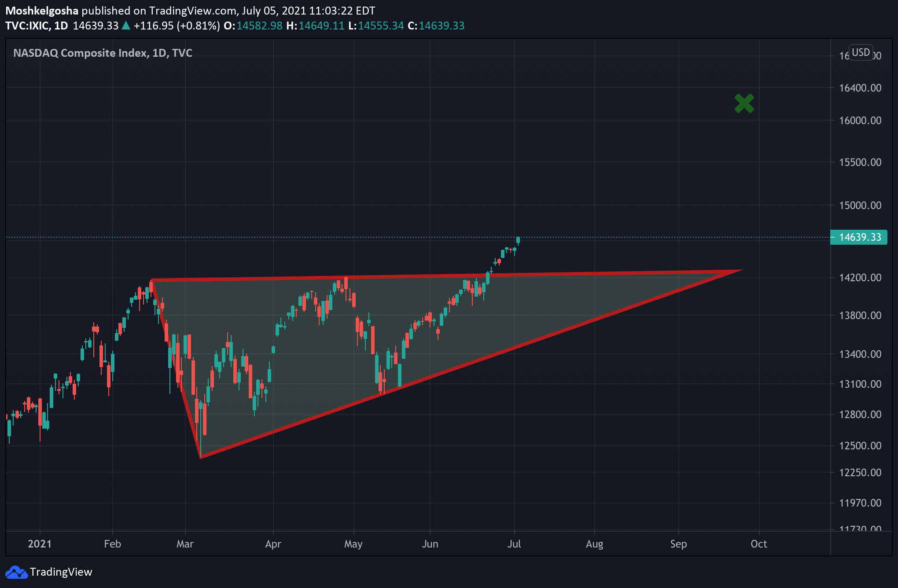Click the May time axis label

(x=353, y=544)
